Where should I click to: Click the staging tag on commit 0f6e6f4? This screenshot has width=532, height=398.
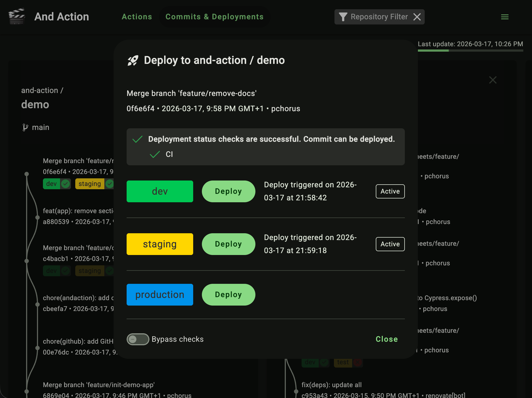pos(90,184)
